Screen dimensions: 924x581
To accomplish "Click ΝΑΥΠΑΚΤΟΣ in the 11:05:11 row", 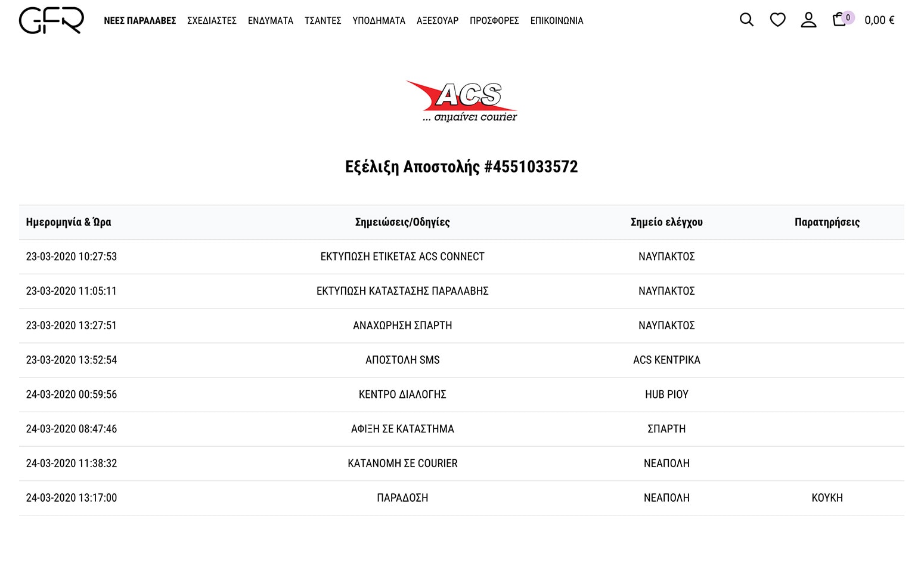I will point(666,291).
